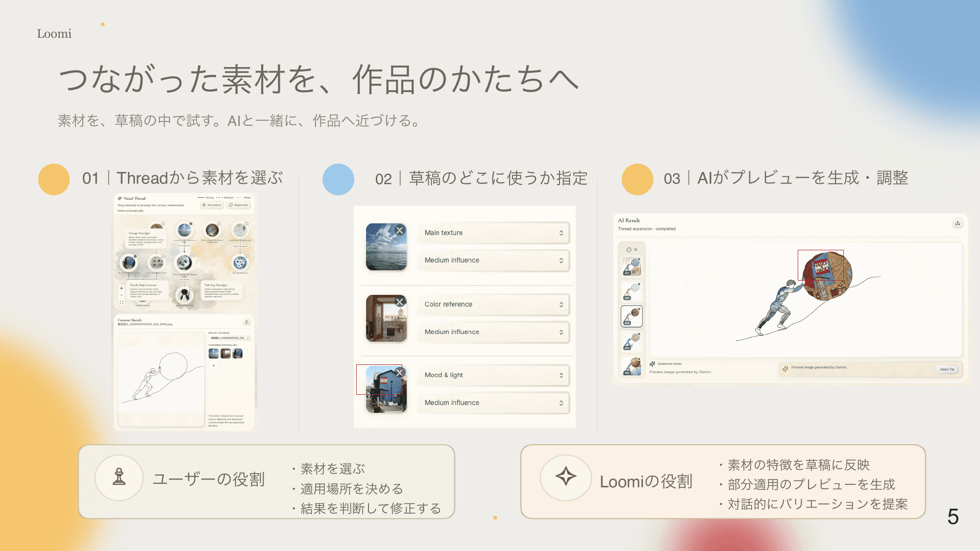Click the Generation status sparkle icon
This screenshot has width=980, height=551.
[x=652, y=364]
